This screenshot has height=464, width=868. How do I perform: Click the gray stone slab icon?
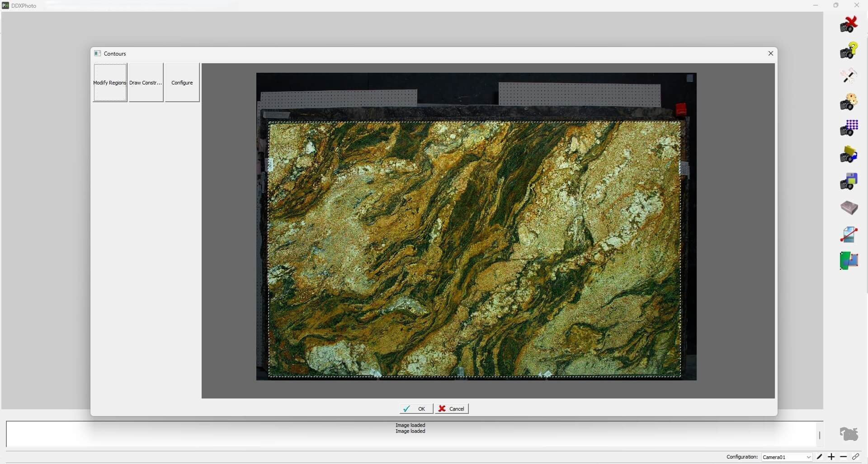(x=849, y=208)
